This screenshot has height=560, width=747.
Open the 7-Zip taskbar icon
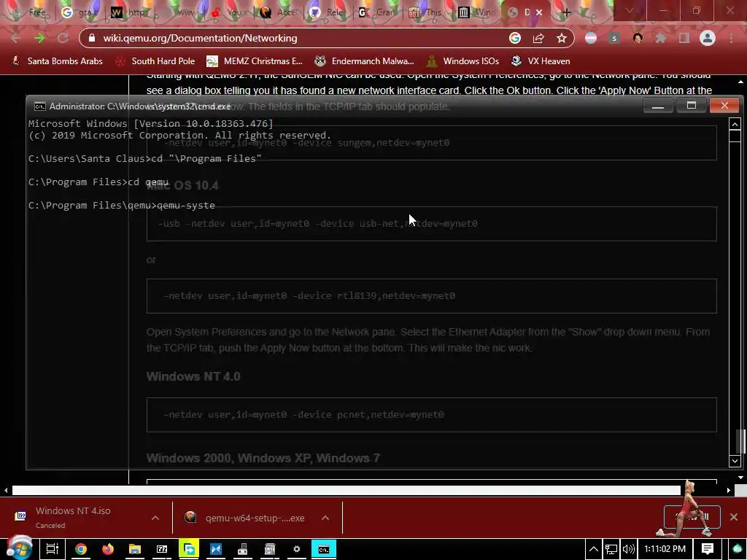pos(162,549)
